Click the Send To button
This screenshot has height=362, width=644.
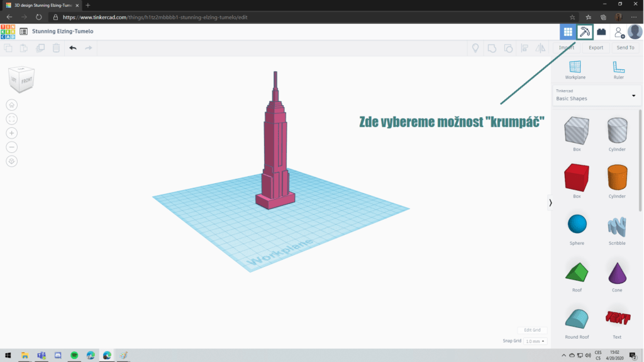tap(625, 48)
